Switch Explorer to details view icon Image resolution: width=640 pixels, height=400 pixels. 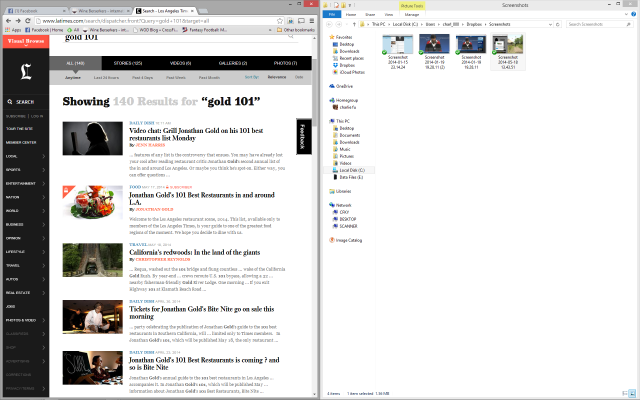tap(625, 393)
